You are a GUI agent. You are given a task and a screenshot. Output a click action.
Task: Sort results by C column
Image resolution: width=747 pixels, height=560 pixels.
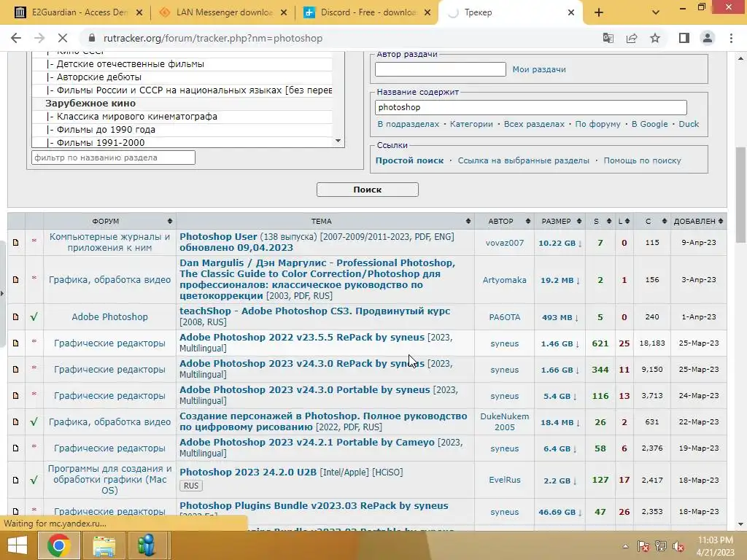click(x=651, y=221)
